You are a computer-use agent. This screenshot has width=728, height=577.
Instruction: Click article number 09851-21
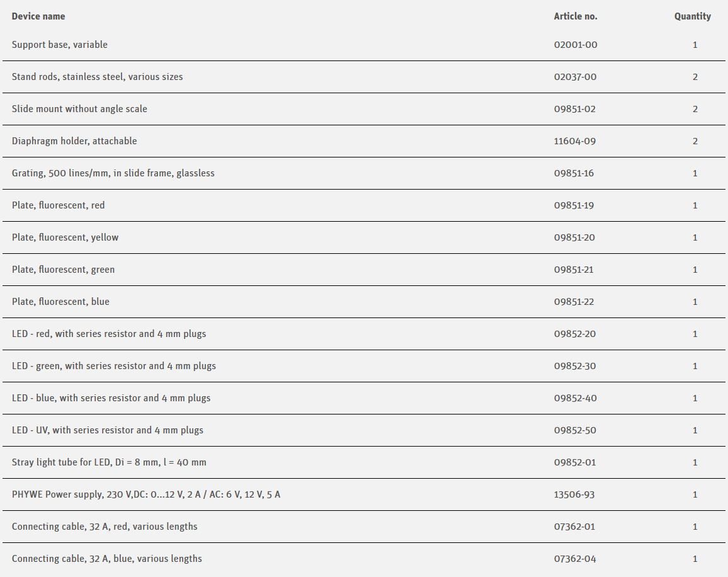(574, 270)
